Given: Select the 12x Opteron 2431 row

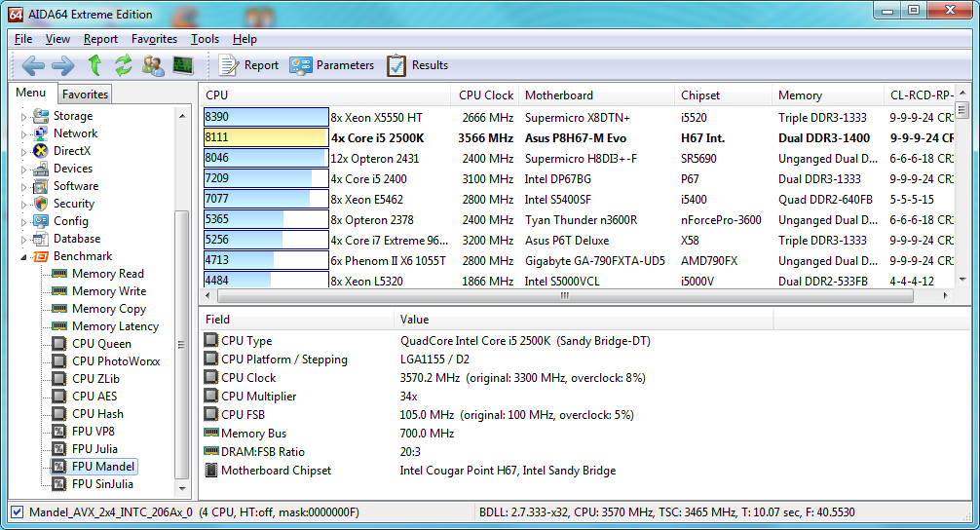Looking at the screenshot, I should tap(578, 158).
